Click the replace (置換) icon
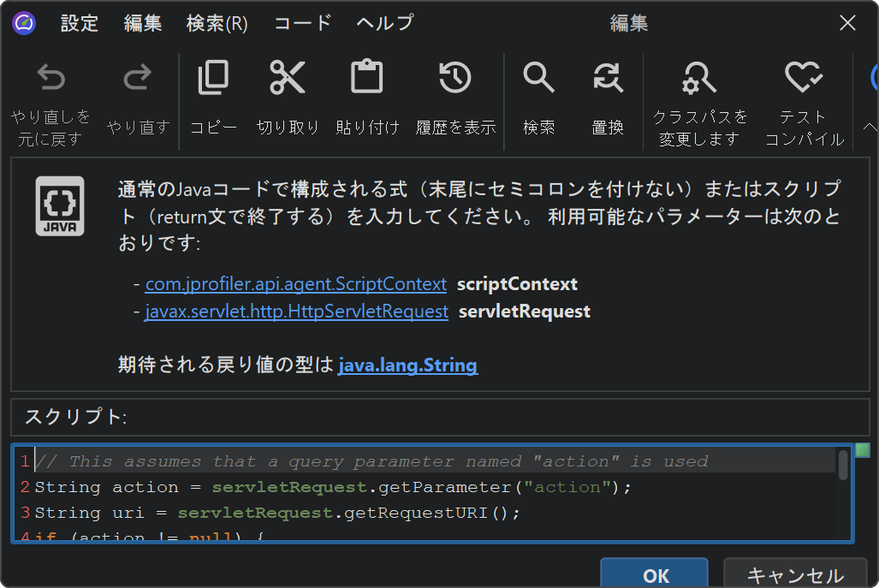879x588 pixels. click(x=608, y=78)
